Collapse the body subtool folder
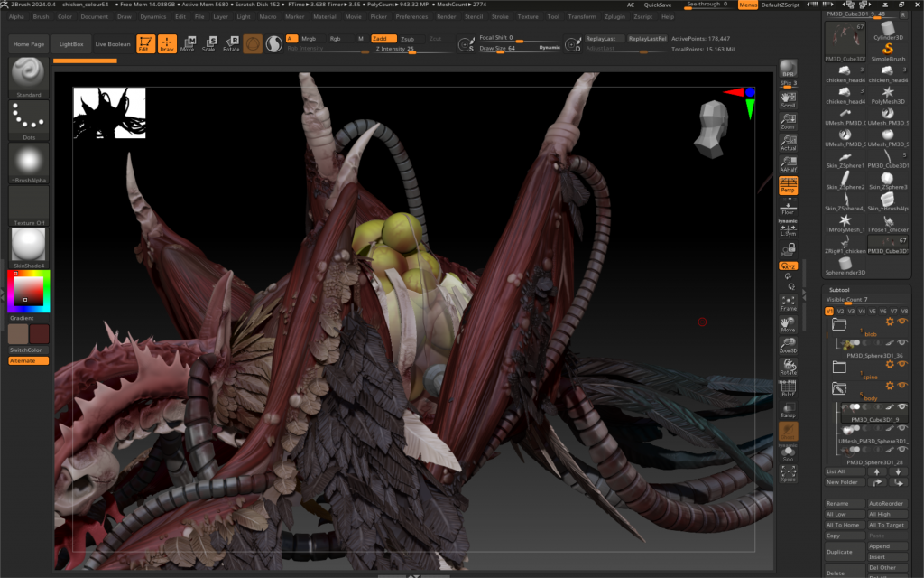924x578 pixels. (839, 388)
